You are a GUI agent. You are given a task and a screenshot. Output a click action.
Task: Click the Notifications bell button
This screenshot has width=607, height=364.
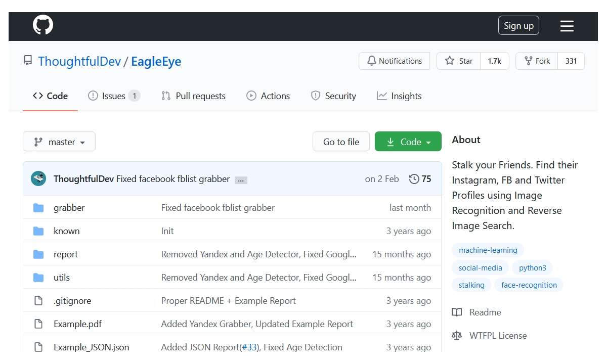click(x=394, y=61)
